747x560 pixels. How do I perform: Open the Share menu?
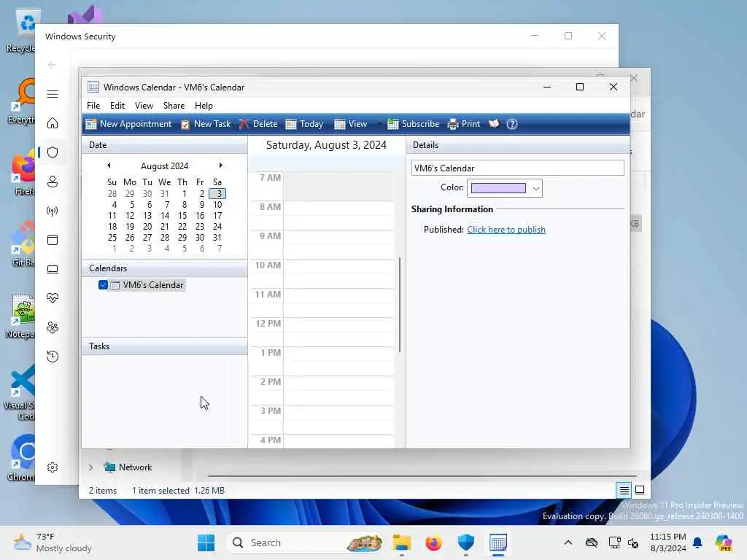pos(174,106)
